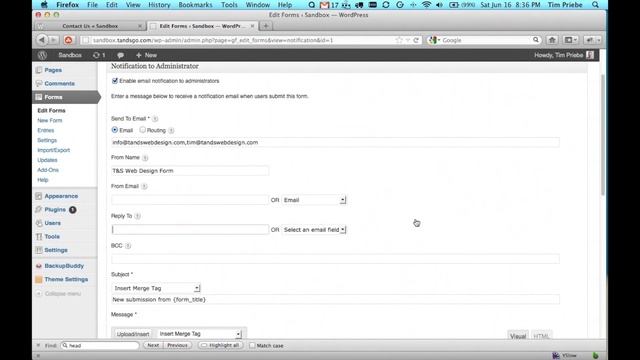Show help tooltip for From Email
Image resolution: width=640 pixels, height=360 pixels.
144,186
